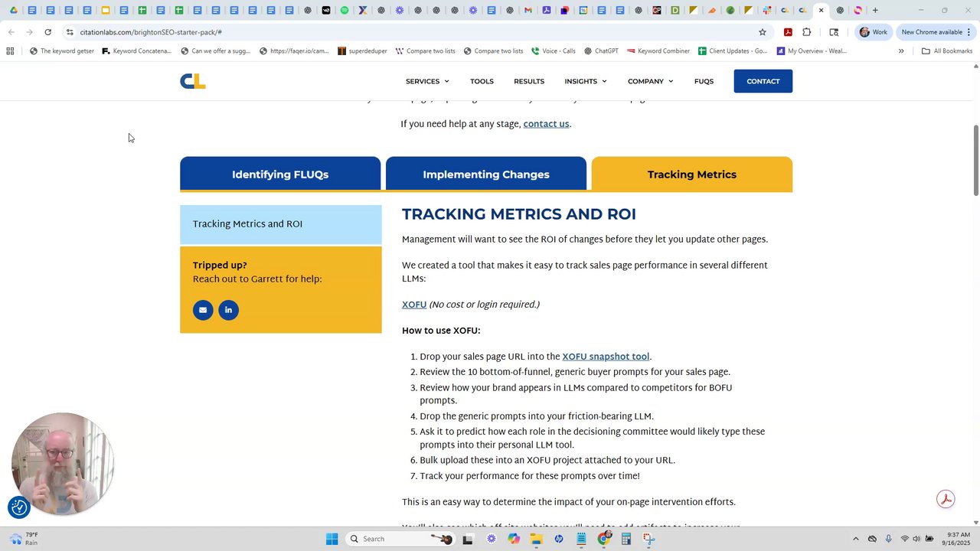980x551 pixels.
Task: Click New Chrome available update button
Action: [931, 32]
